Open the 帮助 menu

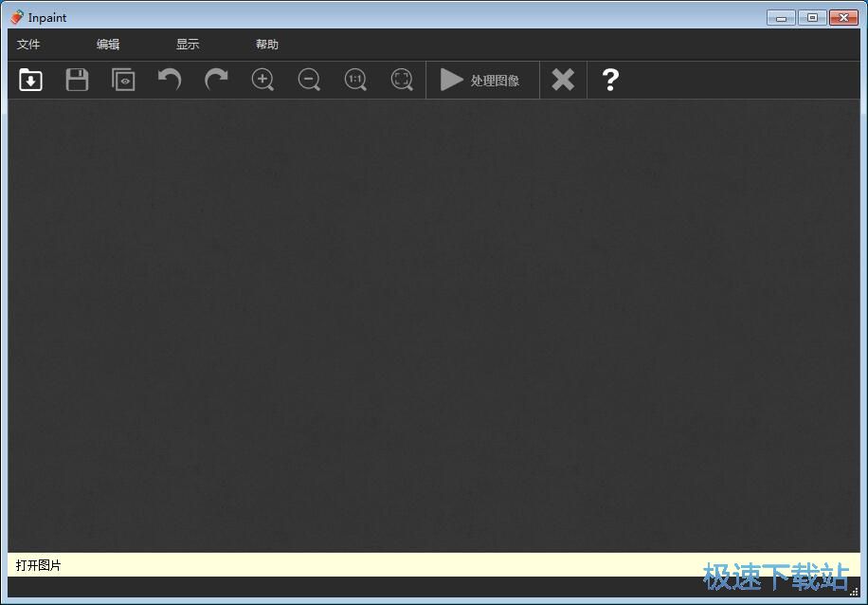[267, 45]
